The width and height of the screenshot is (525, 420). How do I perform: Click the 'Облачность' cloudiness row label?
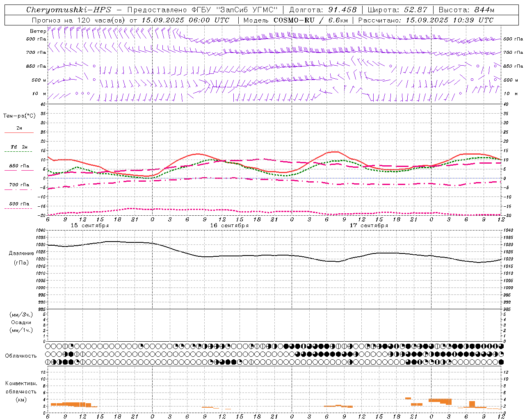pos(21,356)
